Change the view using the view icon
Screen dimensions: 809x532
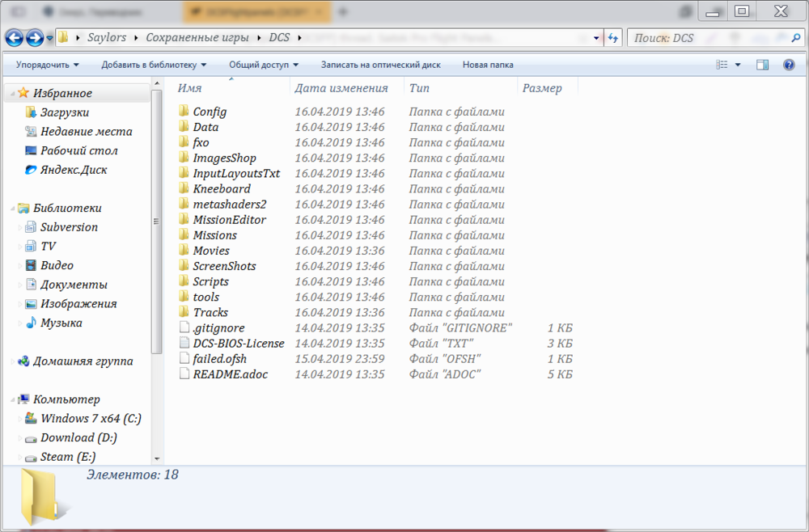[722, 65]
